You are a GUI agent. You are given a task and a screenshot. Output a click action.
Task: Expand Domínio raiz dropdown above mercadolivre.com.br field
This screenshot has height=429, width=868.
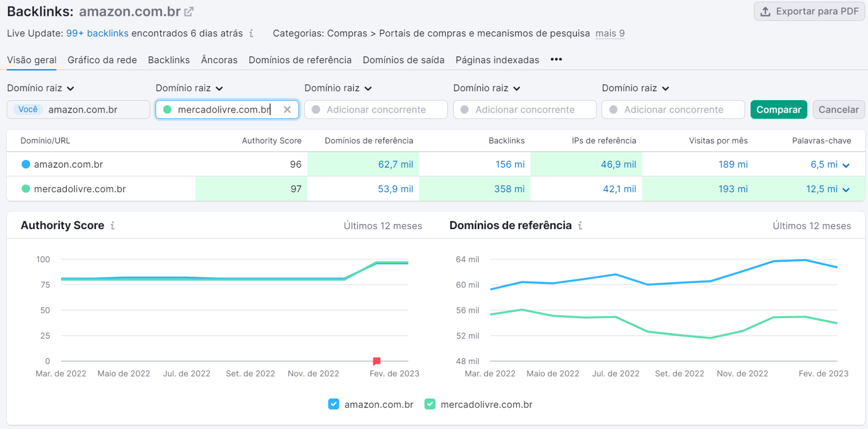click(x=189, y=88)
